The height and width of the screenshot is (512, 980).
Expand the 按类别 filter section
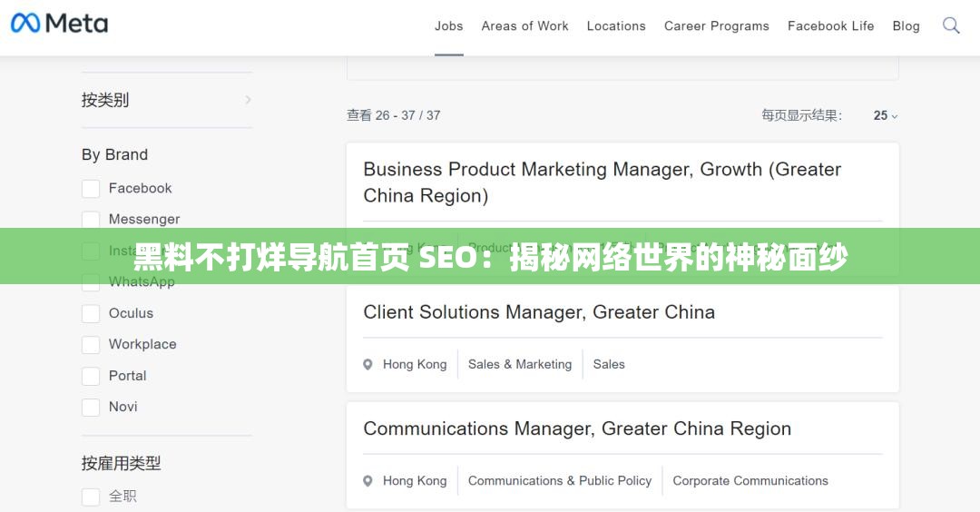click(x=167, y=100)
